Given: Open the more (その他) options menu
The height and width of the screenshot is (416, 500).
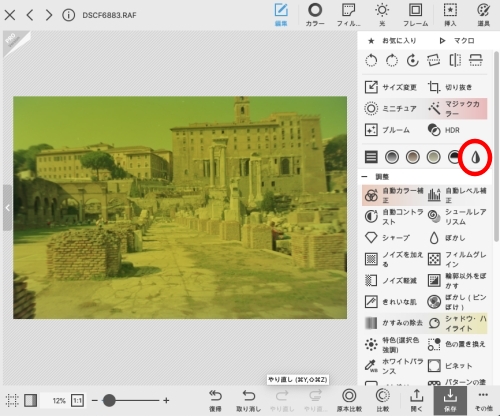Looking at the screenshot, I should pyautogui.click(x=483, y=400).
